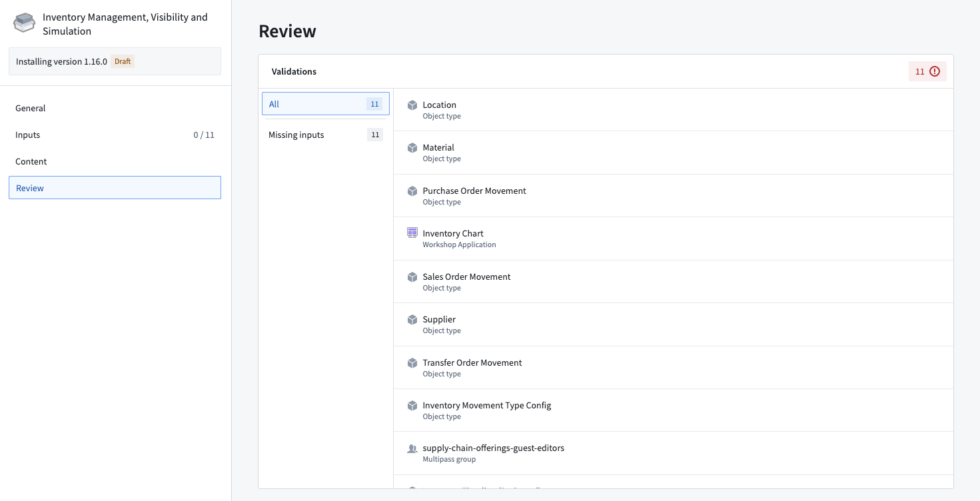Click the workshop icon beside Inventory Chart

pos(412,233)
